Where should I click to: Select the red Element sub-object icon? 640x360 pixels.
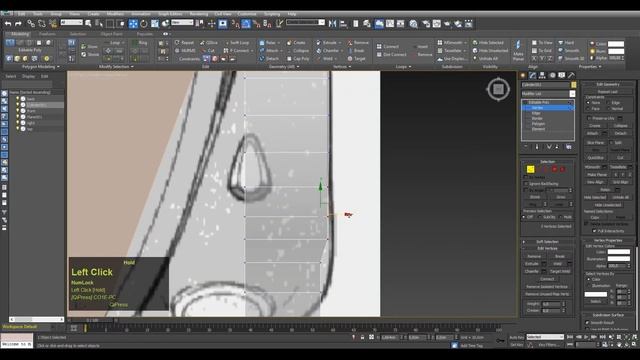(562, 169)
